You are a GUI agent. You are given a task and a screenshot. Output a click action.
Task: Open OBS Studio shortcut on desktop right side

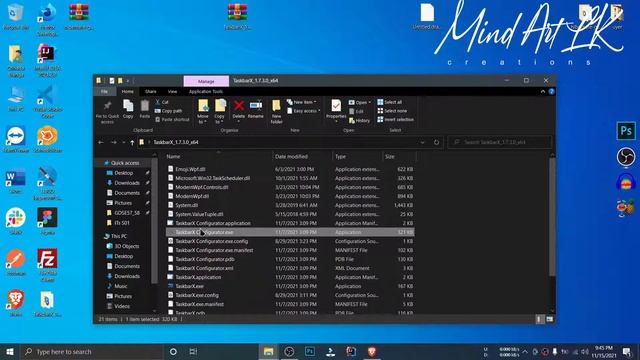[x=626, y=157]
